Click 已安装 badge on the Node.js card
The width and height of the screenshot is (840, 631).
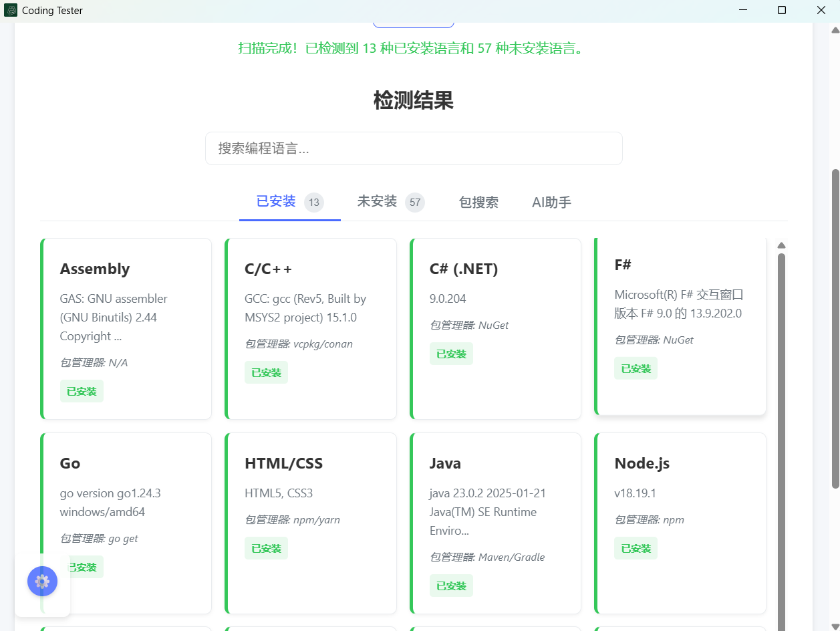point(636,548)
